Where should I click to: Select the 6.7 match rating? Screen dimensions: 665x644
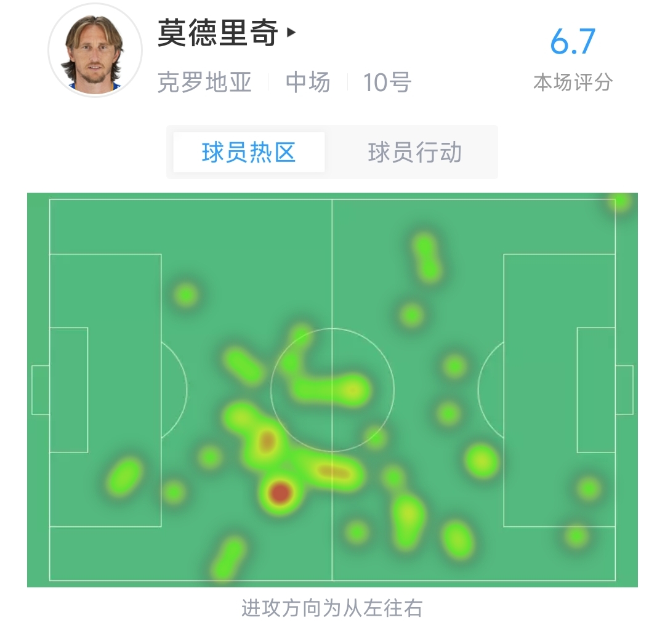coord(573,41)
